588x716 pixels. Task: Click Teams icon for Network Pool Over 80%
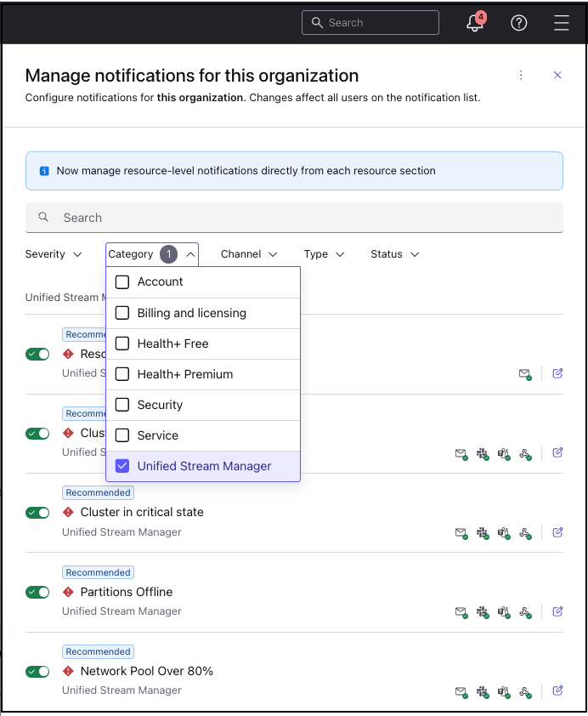tap(504, 692)
